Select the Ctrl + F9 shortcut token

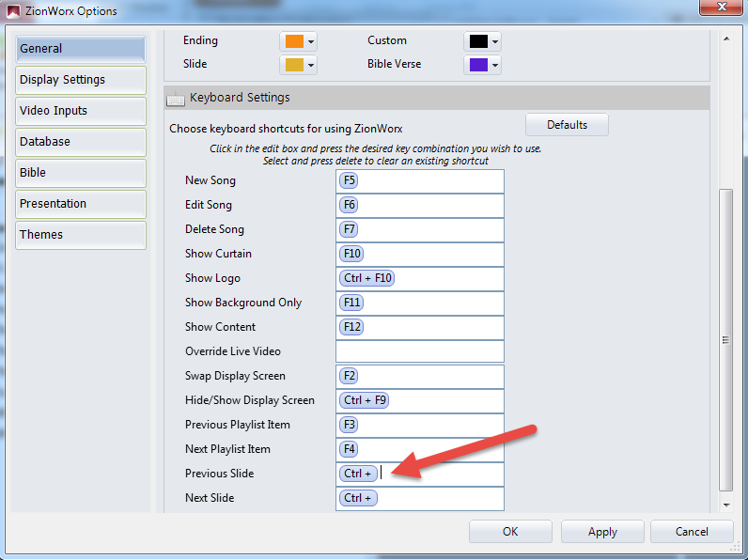pyautogui.click(x=364, y=400)
